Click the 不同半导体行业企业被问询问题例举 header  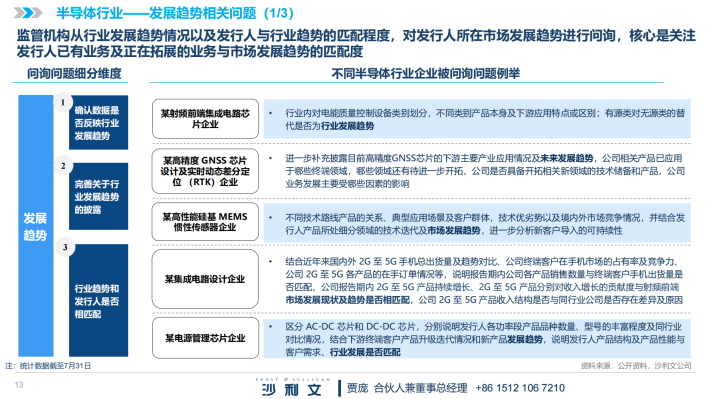(426, 73)
